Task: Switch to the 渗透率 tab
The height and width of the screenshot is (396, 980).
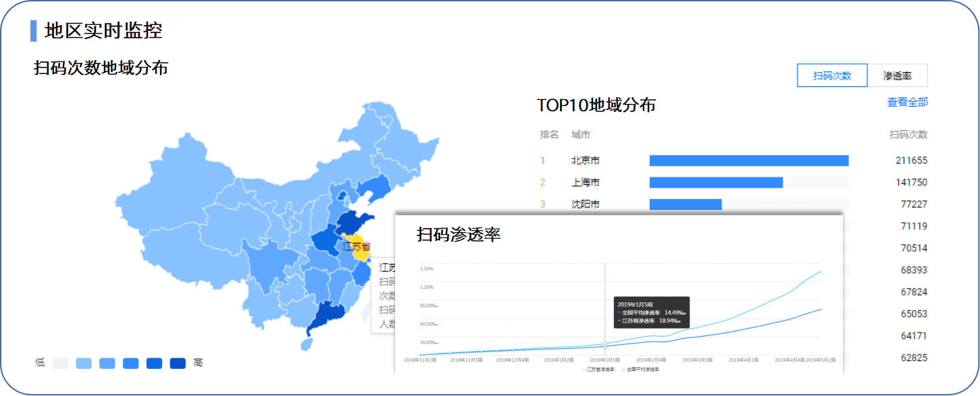Action: coord(897,76)
